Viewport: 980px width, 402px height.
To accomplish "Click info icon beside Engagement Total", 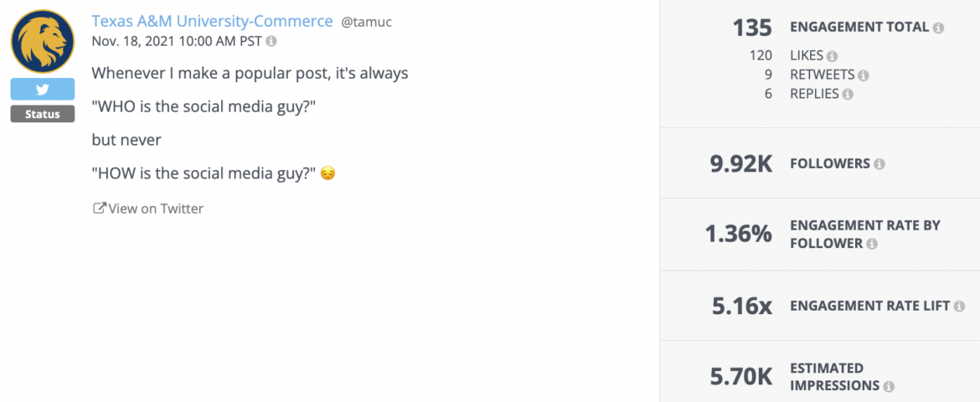I will (937, 28).
